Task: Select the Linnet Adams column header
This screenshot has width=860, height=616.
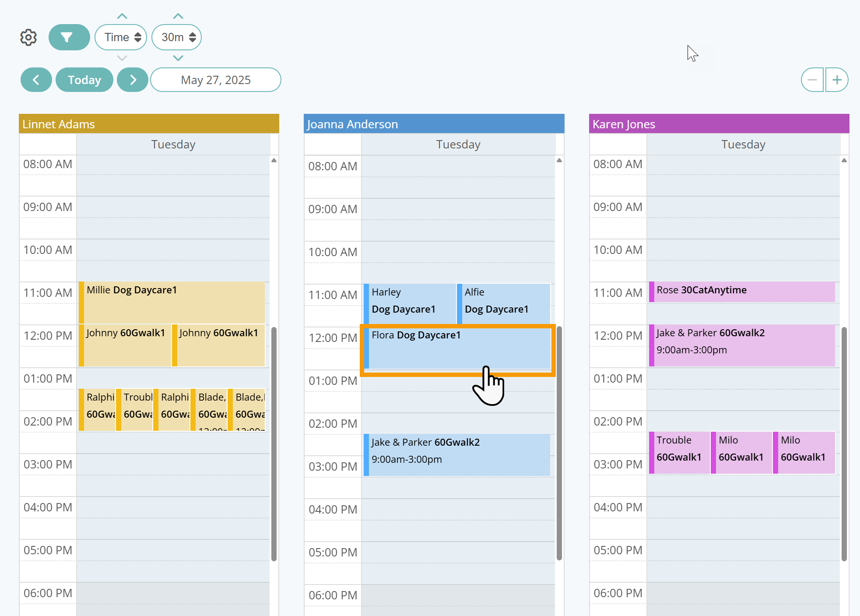Action: click(149, 124)
